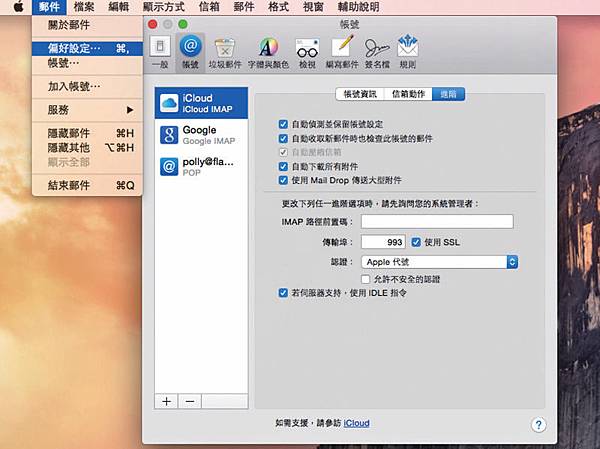
Task: Choose 加入帳號… from the menu
Action: [87, 87]
